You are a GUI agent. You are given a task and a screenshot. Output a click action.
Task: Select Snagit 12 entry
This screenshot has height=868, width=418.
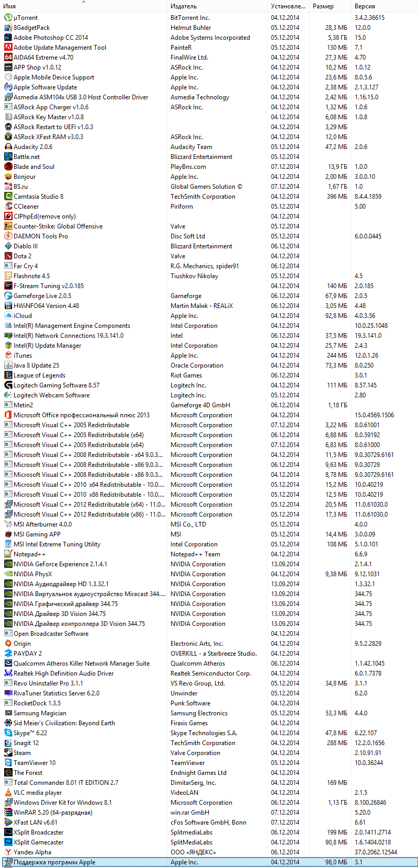(x=26, y=743)
